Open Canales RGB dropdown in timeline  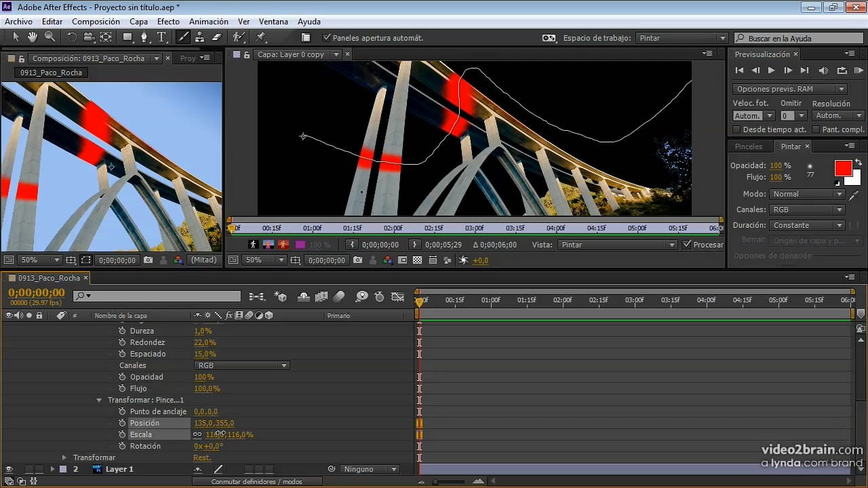241,365
